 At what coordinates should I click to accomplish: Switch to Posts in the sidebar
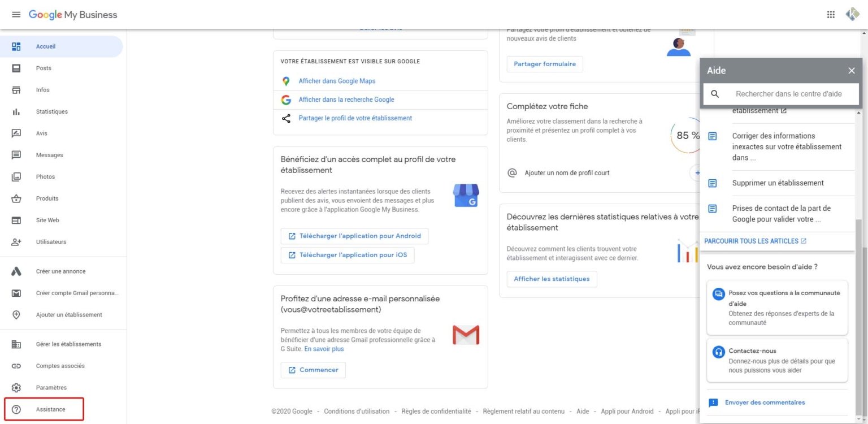pyautogui.click(x=16, y=68)
